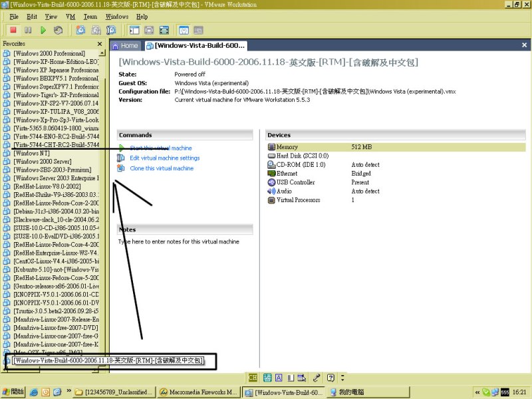Click the Quick Switch toolbar icon

coord(149,30)
